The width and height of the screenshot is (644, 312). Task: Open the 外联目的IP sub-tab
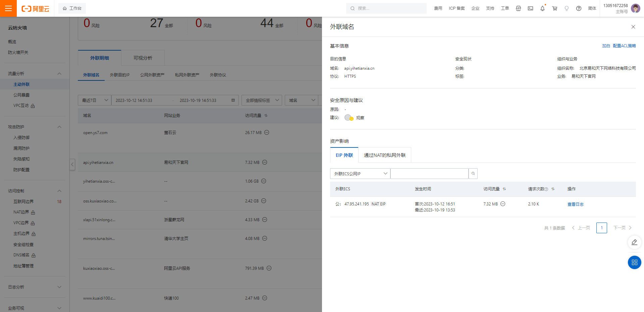click(120, 75)
